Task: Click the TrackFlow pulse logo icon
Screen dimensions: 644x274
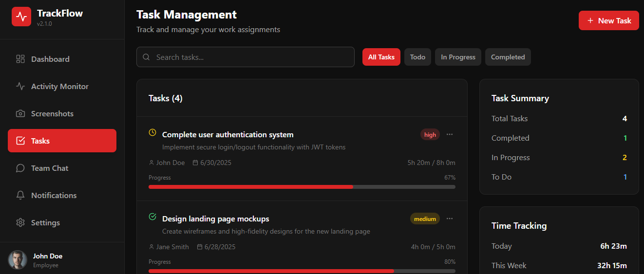Action: (x=21, y=17)
